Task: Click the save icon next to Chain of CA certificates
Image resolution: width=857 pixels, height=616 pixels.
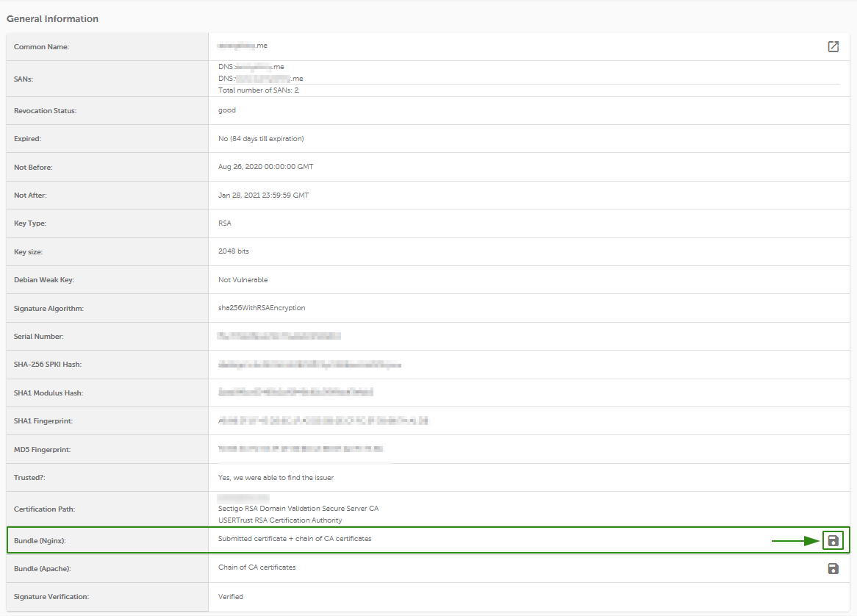Action: (833, 567)
